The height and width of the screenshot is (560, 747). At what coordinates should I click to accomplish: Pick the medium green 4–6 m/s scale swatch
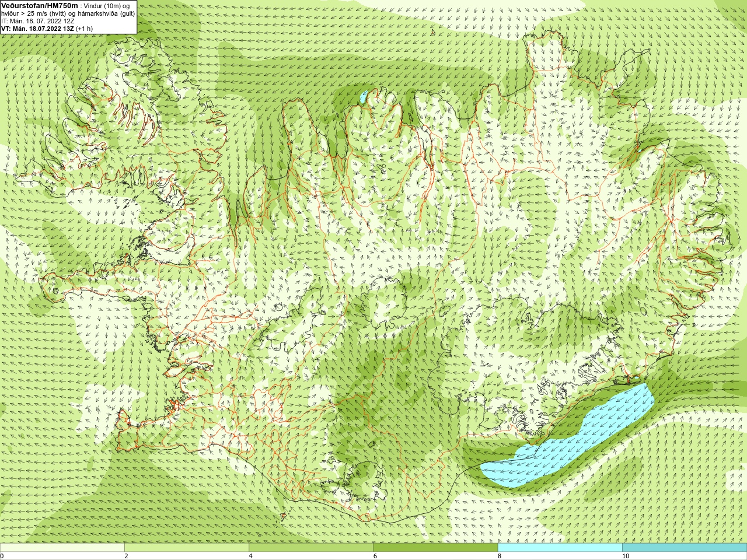[311, 548]
